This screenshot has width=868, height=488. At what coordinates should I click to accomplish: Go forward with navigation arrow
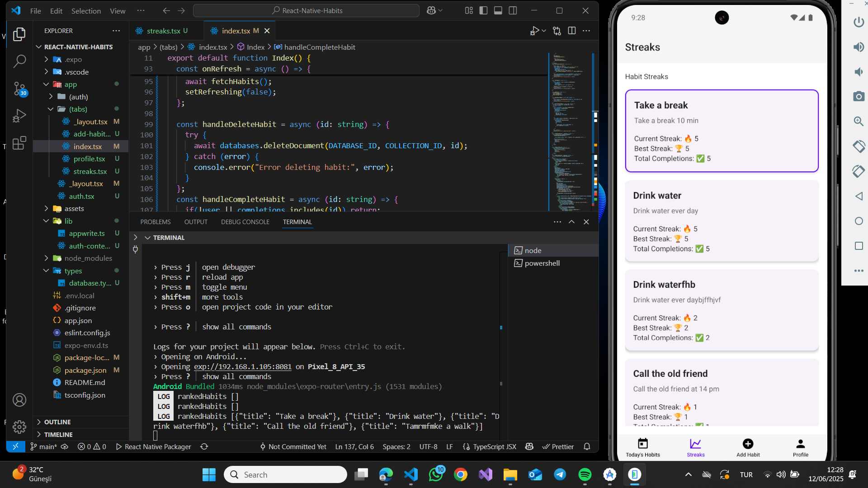pos(181,10)
